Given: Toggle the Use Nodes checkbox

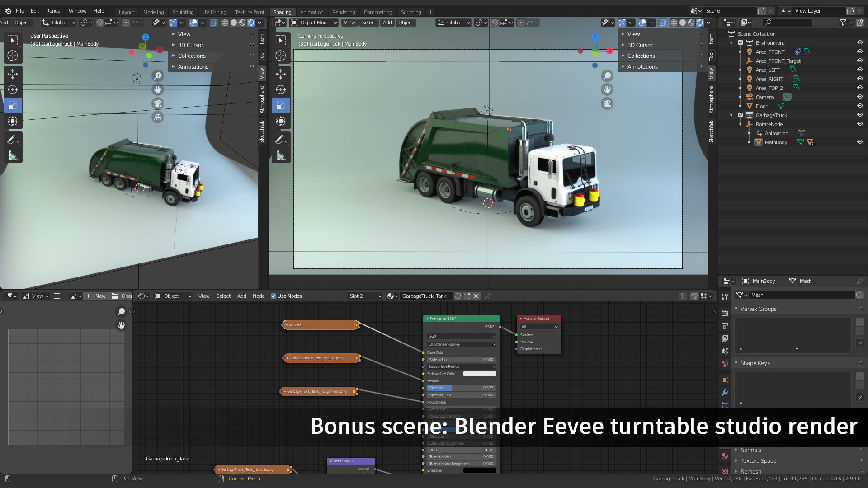Looking at the screenshot, I should point(274,296).
